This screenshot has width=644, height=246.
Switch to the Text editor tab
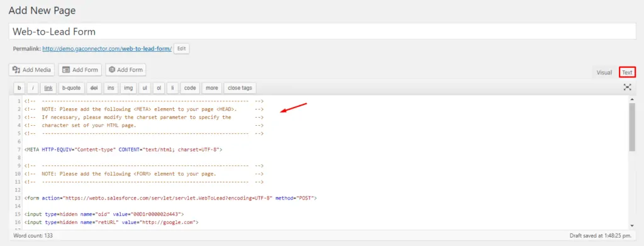[x=627, y=73]
